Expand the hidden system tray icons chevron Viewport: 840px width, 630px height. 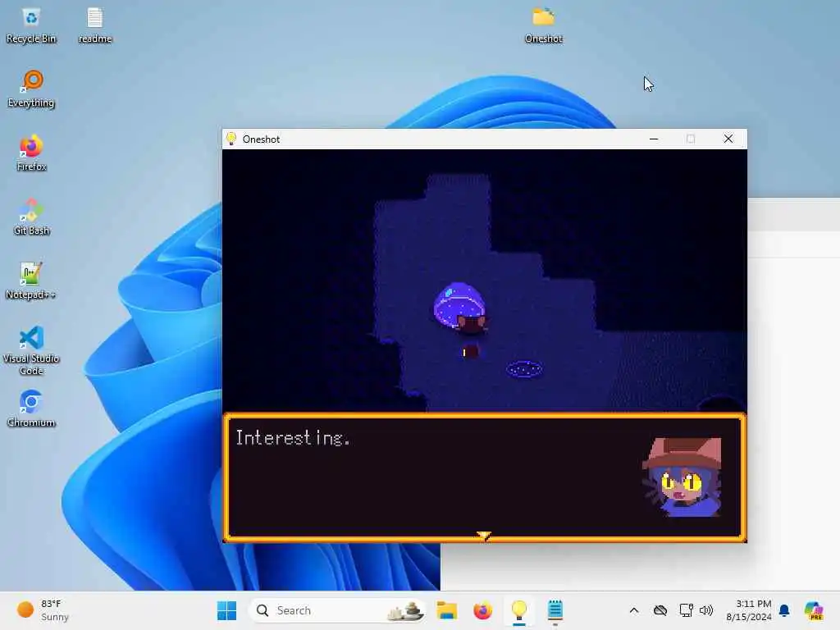pyautogui.click(x=634, y=610)
